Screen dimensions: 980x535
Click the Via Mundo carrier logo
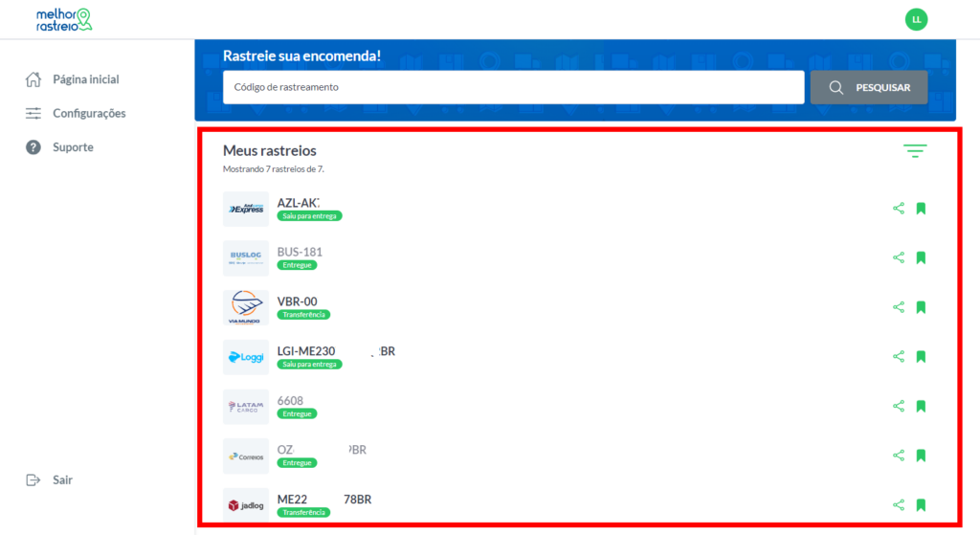click(x=246, y=307)
